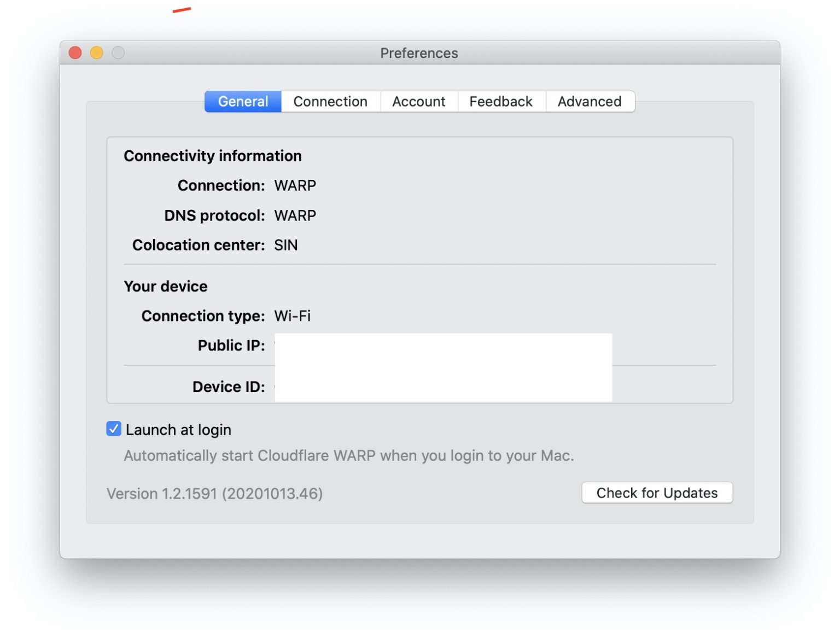Click the gray zoom window control

coord(118,52)
